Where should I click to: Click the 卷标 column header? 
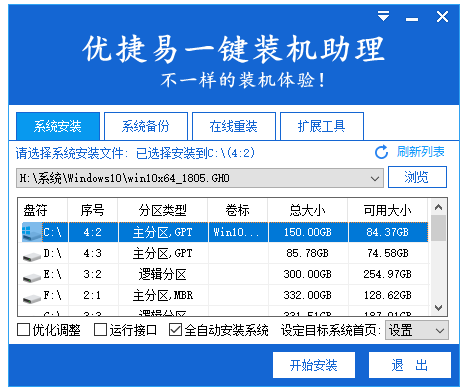pos(238,210)
